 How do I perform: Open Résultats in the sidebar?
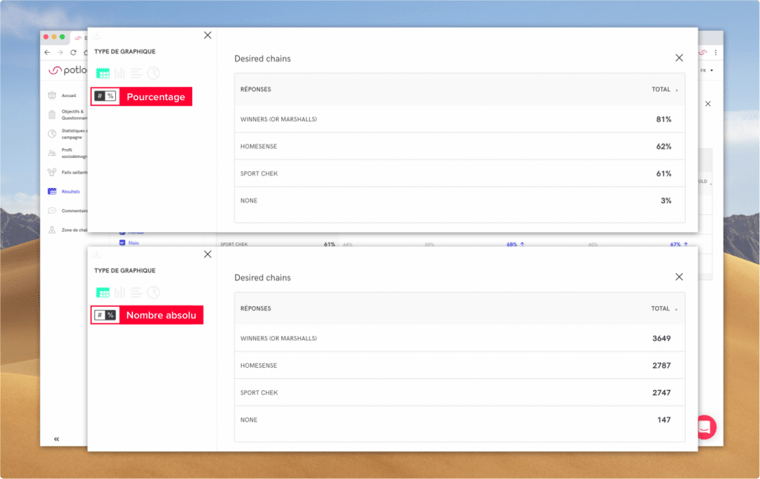coord(64,192)
